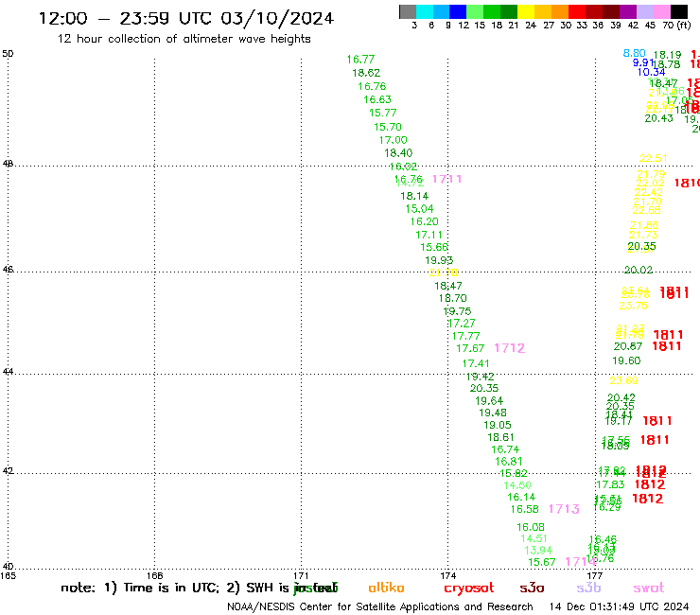Click the wave height value 13.94

pos(538,551)
